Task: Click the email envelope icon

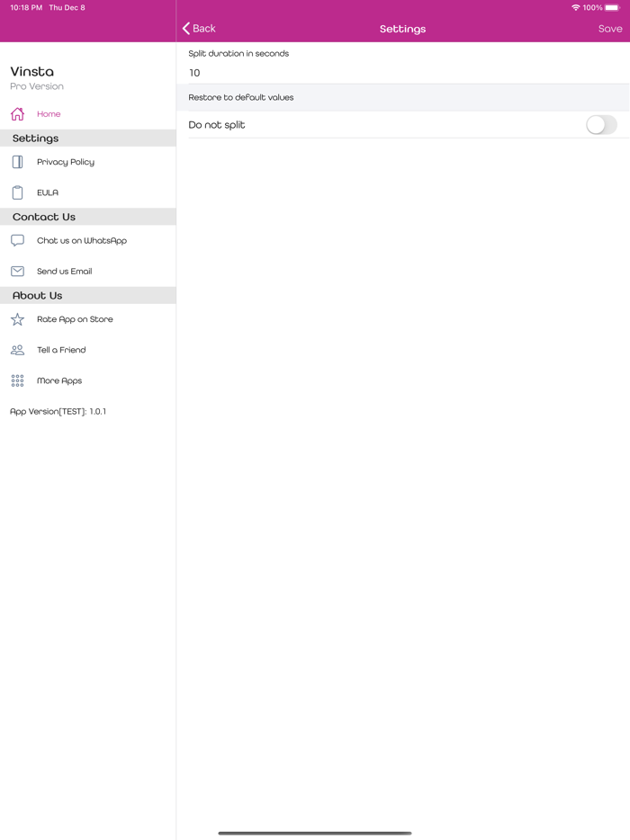Action: coord(18,271)
